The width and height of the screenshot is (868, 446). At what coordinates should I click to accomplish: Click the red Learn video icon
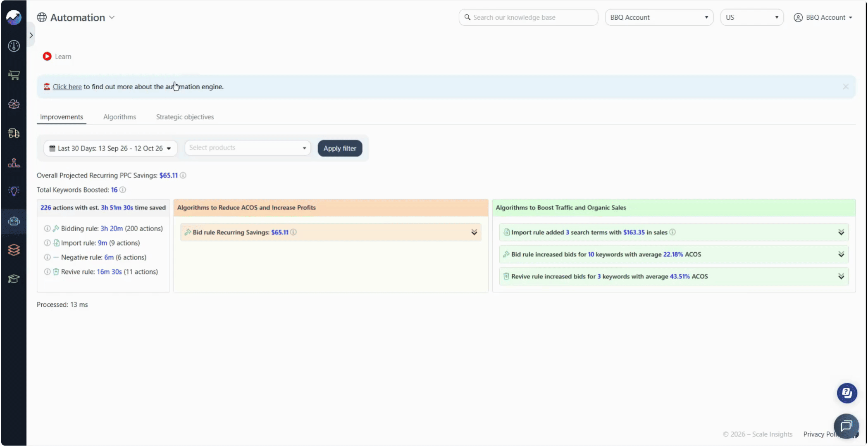47,56
